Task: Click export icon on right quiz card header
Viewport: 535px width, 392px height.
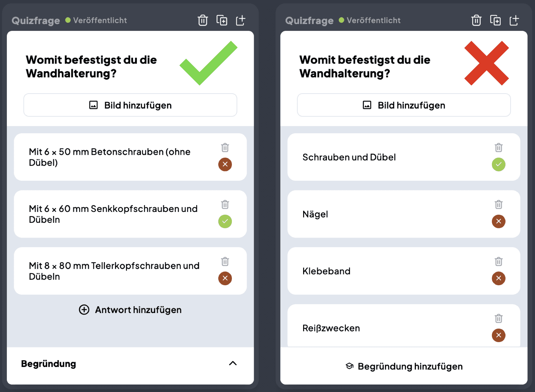Action: click(x=514, y=20)
